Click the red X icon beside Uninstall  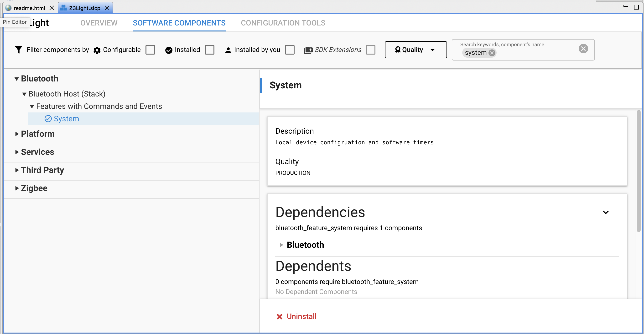click(x=280, y=316)
